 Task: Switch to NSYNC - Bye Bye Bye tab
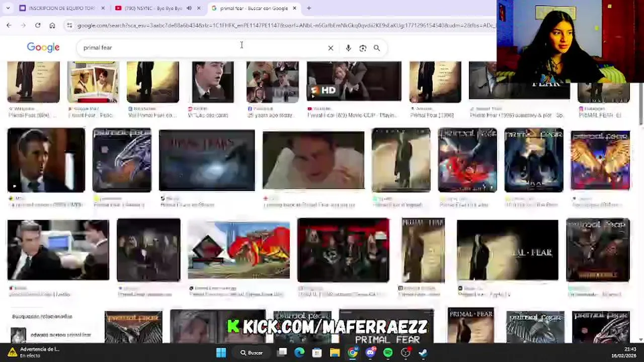click(157, 8)
